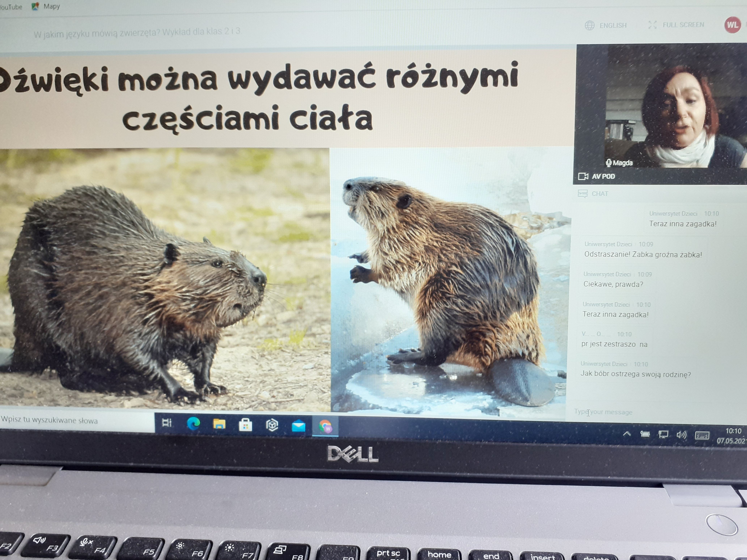The height and width of the screenshot is (560, 747).
Task: Select the message 'Jak bóbr ostrzega swoją rodzinę?'
Action: click(x=636, y=374)
